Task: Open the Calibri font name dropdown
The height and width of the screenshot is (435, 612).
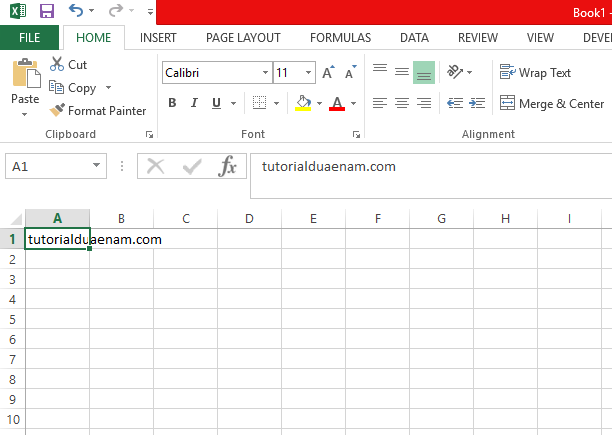Action: point(265,73)
